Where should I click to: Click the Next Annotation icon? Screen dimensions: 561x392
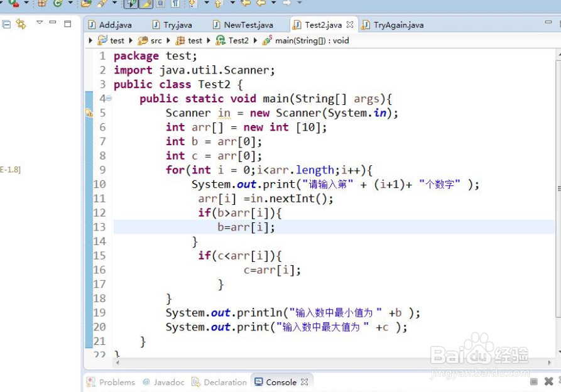pyautogui.click(x=193, y=3)
